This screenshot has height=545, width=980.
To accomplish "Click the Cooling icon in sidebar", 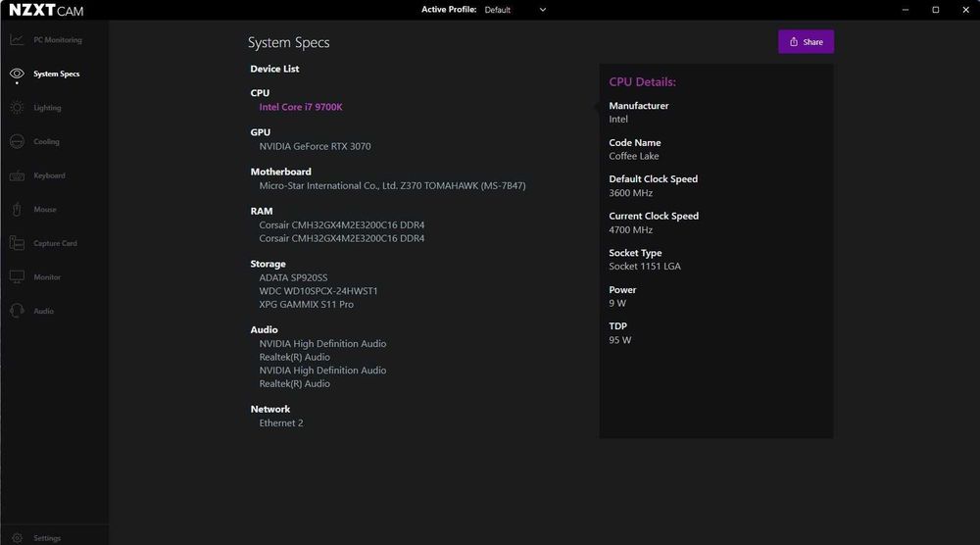I will pyautogui.click(x=17, y=142).
